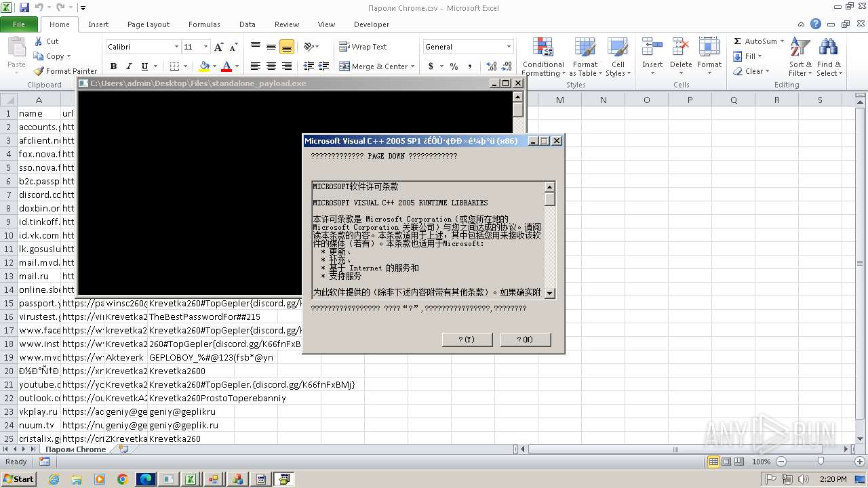Toggle bottom vertical alignment

pos(286,47)
